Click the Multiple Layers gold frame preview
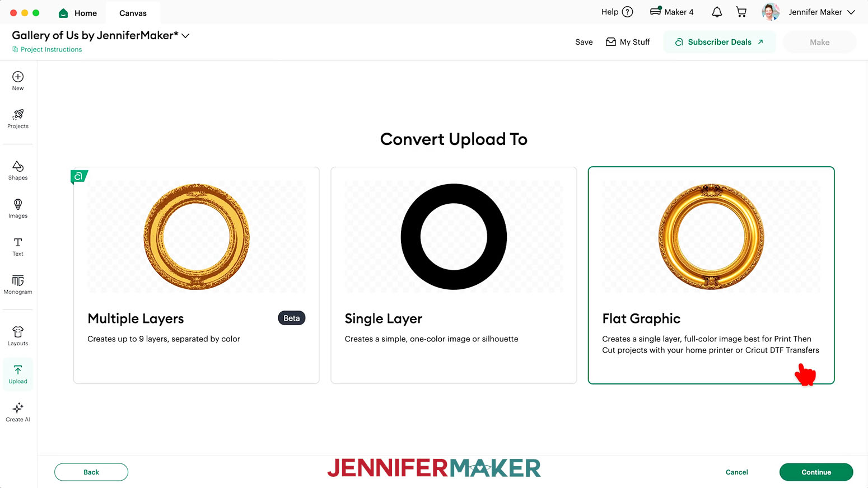 196,237
